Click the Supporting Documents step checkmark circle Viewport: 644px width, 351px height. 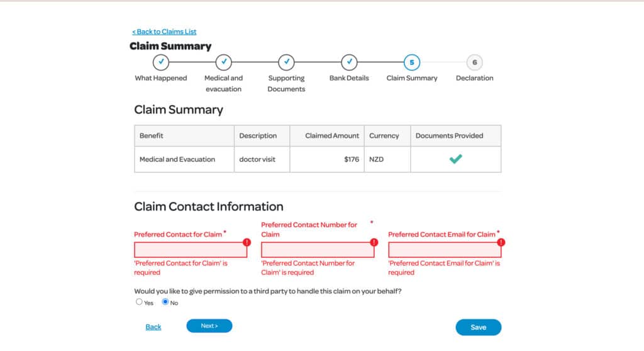pyautogui.click(x=286, y=62)
